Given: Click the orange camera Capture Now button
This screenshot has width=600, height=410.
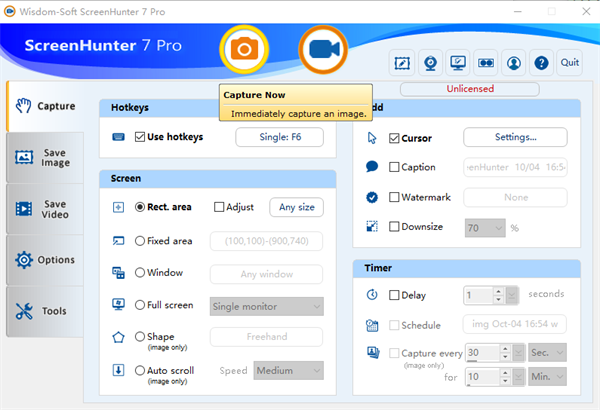Looking at the screenshot, I should [x=244, y=48].
